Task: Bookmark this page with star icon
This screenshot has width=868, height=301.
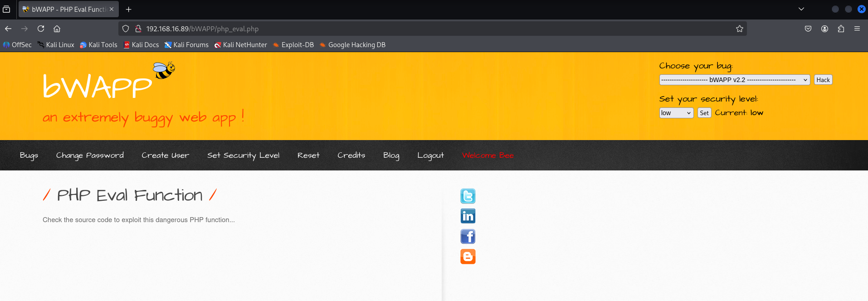Action: [x=740, y=29]
